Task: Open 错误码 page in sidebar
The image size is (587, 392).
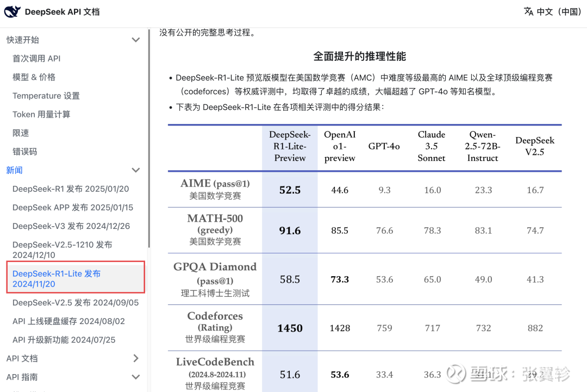Action: click(24, 152)
